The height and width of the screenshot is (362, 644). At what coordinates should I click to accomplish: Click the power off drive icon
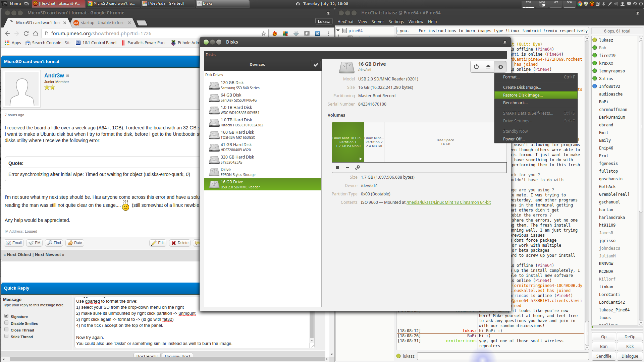tap(476, 67)
